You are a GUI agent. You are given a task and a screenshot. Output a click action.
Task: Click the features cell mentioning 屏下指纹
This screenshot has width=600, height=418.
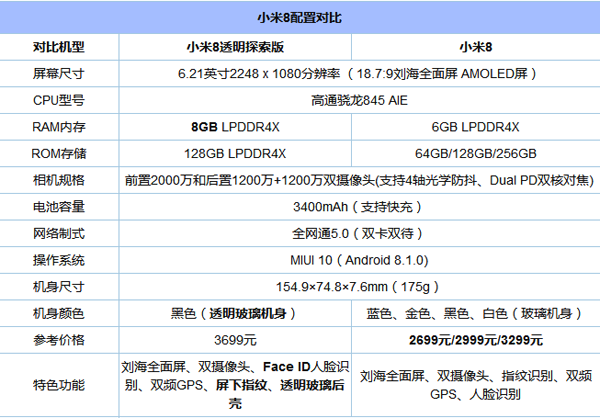coord(235,385)
